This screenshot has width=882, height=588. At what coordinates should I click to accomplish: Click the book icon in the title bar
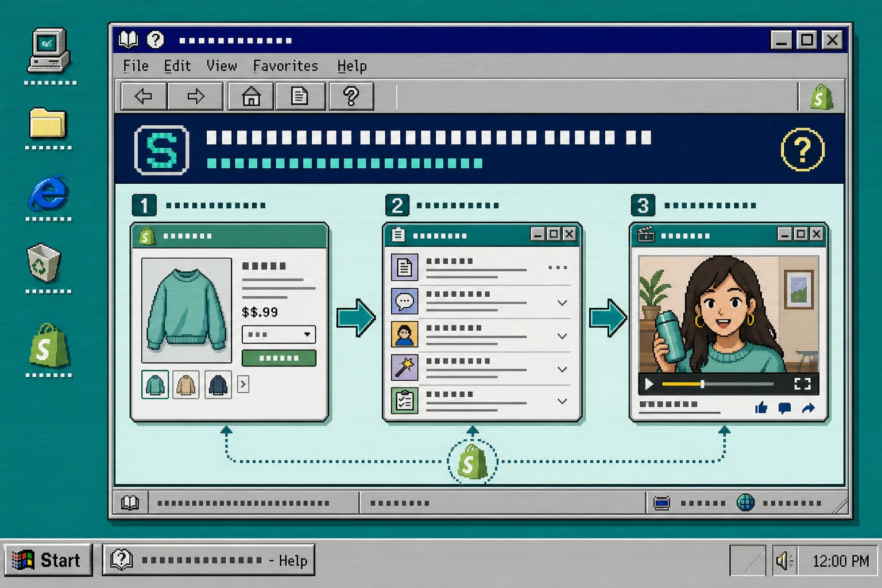coord(128,40)
